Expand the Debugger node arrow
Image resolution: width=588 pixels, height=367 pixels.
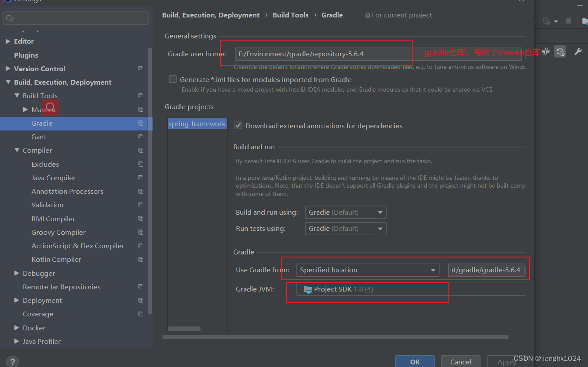(x=17, y=273)
